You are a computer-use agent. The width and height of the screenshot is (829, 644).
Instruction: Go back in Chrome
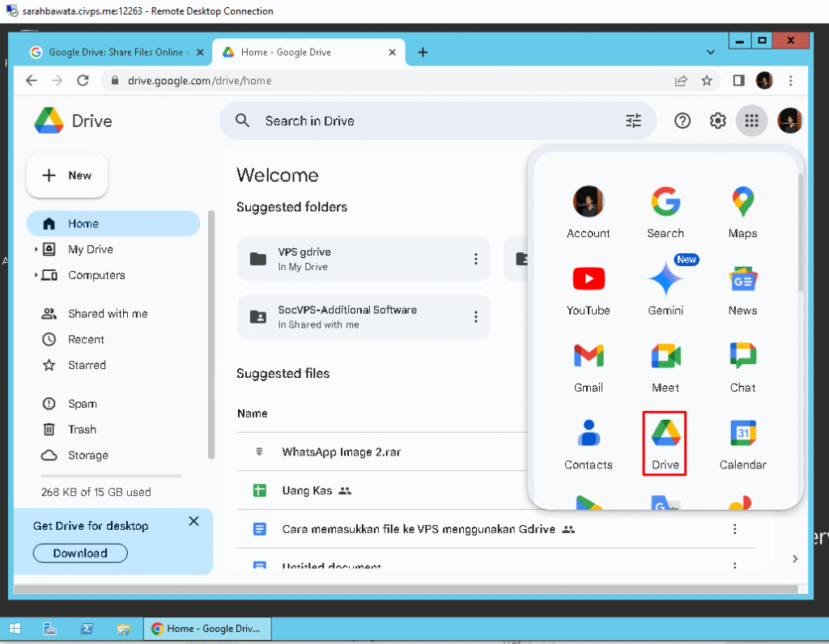[32, 81]
